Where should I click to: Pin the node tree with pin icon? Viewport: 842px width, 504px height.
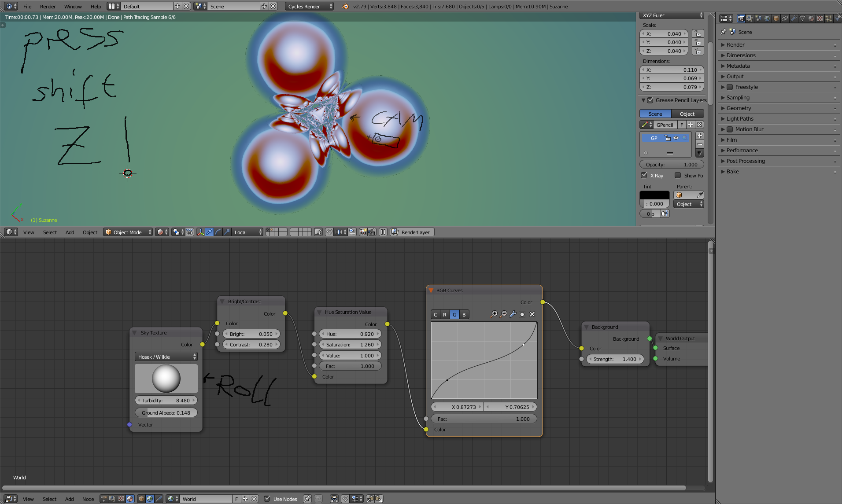click(307, 499)
